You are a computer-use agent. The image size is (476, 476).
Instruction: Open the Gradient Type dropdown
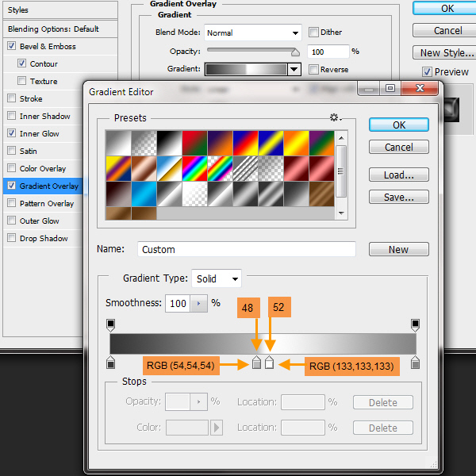[217, 278]
